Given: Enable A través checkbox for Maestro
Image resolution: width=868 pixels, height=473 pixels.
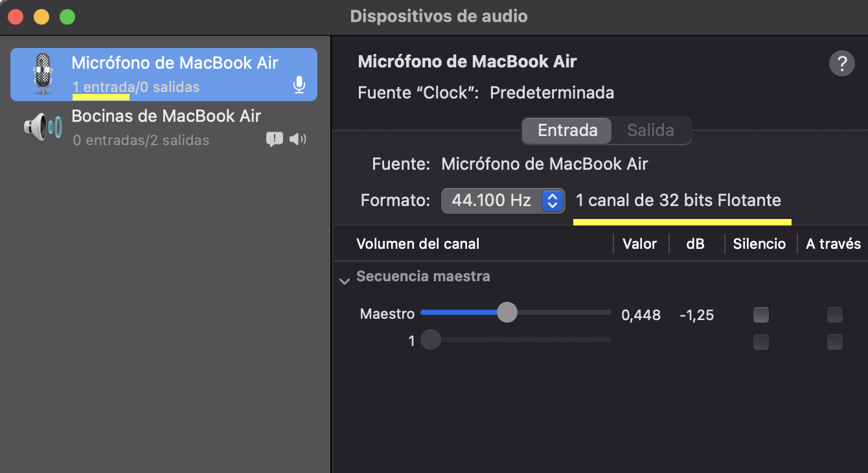Looking at the screenshot, I should 835,315.
